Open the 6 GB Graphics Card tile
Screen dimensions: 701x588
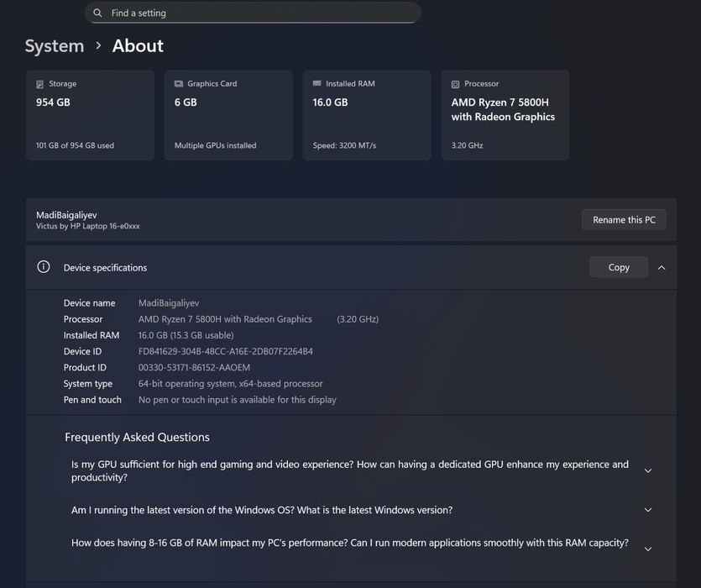click(228, 116)
